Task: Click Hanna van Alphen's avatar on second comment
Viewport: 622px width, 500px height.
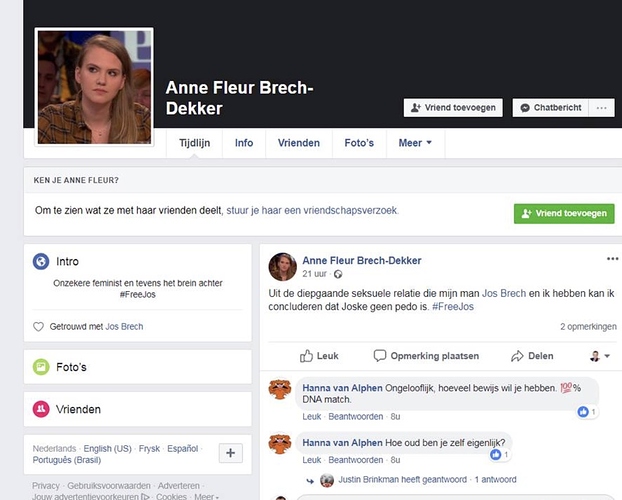Action: click(x=280, y=444)
